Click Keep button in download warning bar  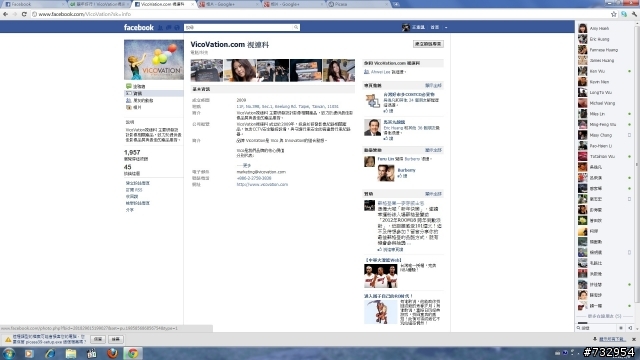tap(98, 339)
